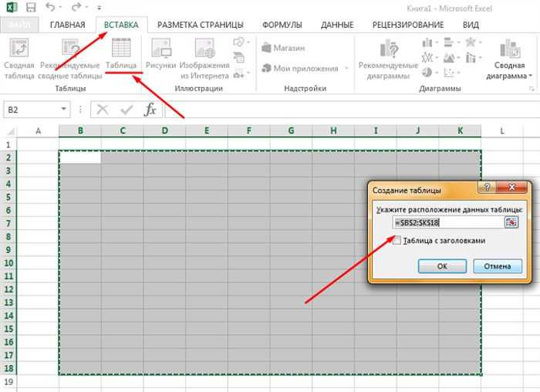Undo the last action
The height and width of the screenshot is (392, 540).
point(51,7)
